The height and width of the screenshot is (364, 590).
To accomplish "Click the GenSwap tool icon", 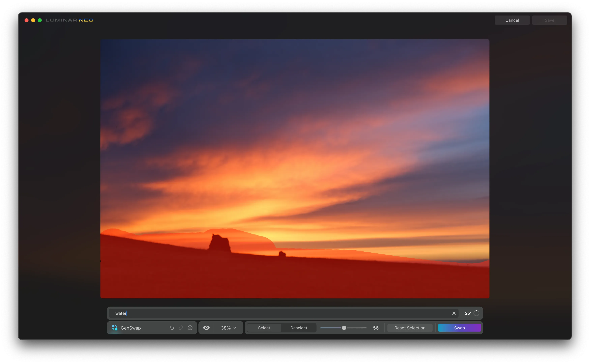I will (x=115, y=328).
